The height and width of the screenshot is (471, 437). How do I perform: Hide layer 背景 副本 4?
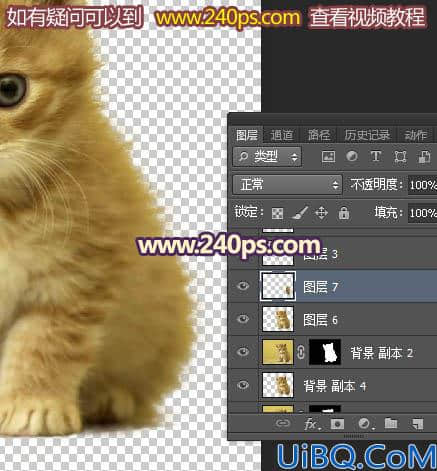pos(243,385)
